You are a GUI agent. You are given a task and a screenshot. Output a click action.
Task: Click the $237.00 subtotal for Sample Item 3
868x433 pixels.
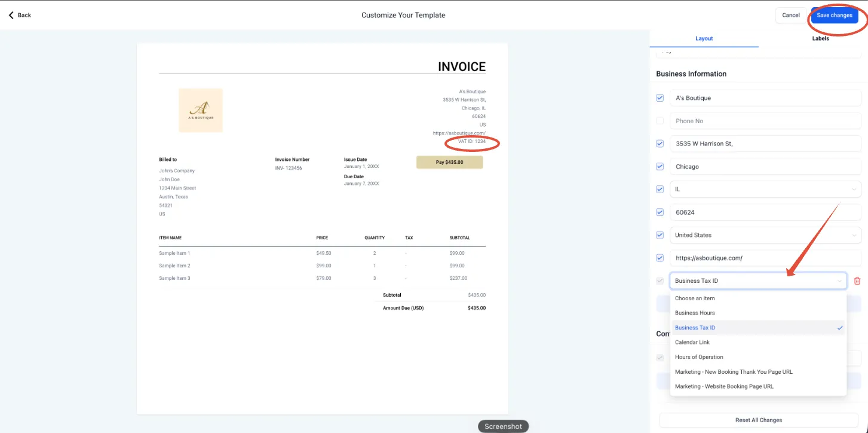(457, 278)
